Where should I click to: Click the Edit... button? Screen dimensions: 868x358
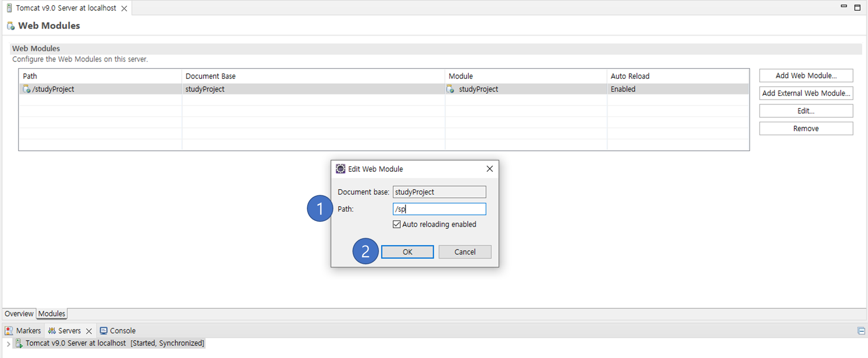click(x=806, y=111)
